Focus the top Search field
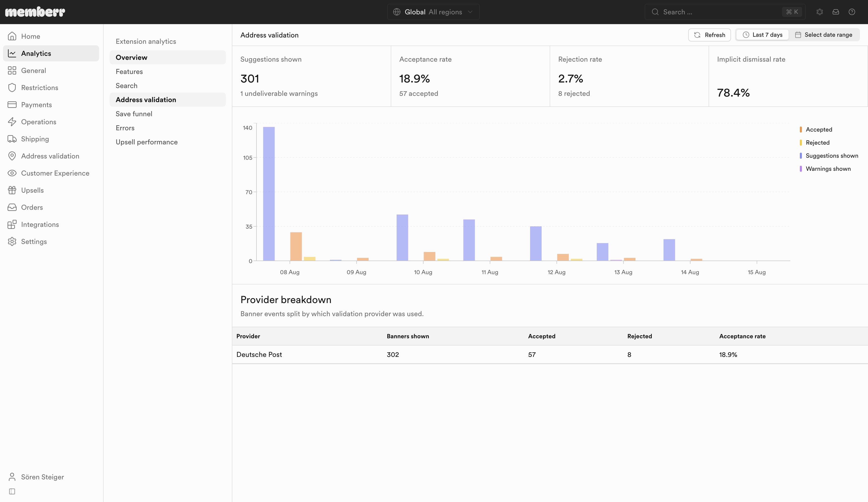The height and width of the screenshot is (502, 868). [x=725, y=12]
